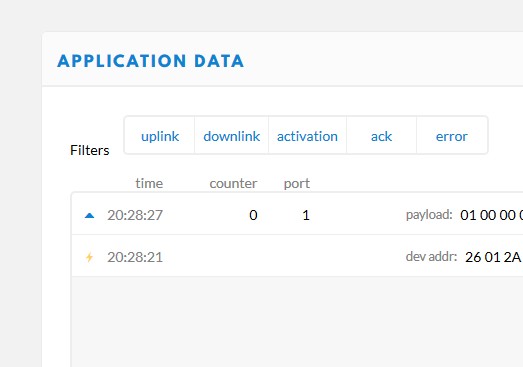Click the 20:28:27 timestamp
523x367 pixels.
[x=135, y=215]
